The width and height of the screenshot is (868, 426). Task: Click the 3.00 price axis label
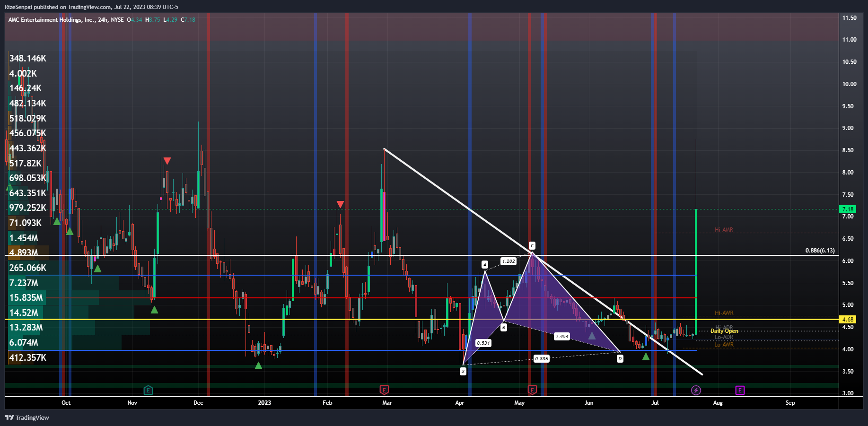[x=848, y=393]
